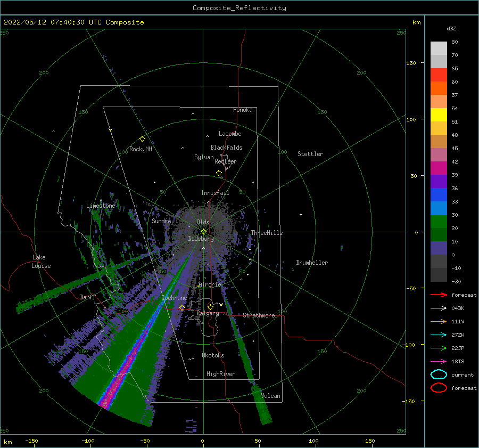Select the red 60-65 dBZ color swatch
Screen dimensions: 479x448
[439, 75]
